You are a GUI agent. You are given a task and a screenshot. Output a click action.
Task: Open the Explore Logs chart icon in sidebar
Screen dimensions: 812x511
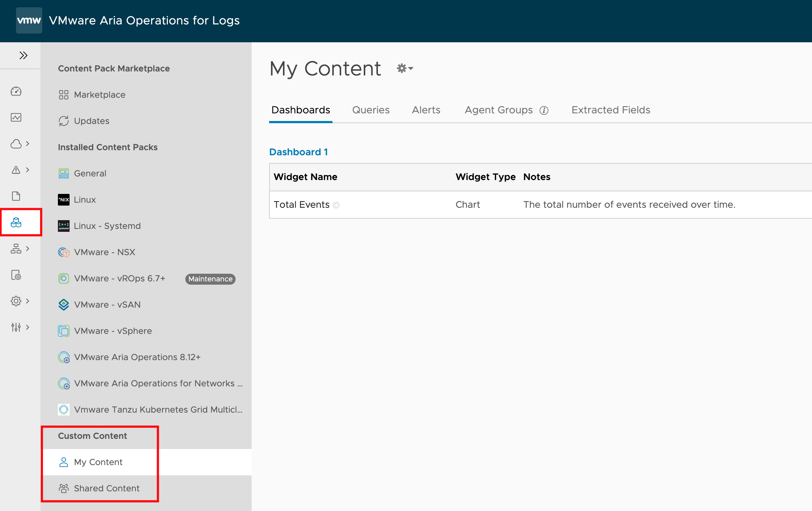[16, 117]
